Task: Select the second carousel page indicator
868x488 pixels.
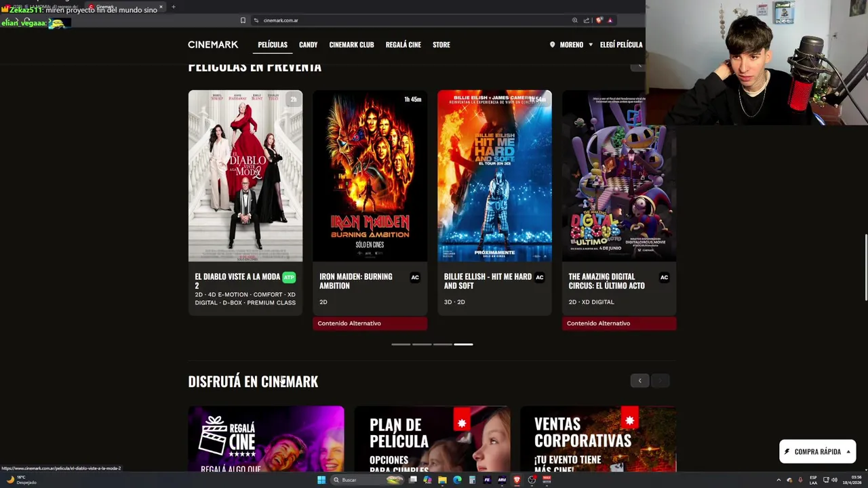Action: 422,344
